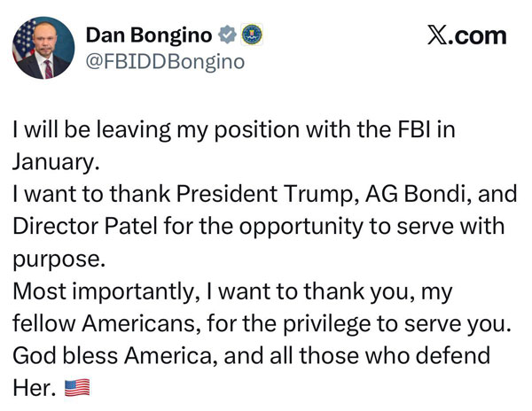532x411 pixels.
Task: Click the X logo at top right
Action: click(x=442, y=35)
